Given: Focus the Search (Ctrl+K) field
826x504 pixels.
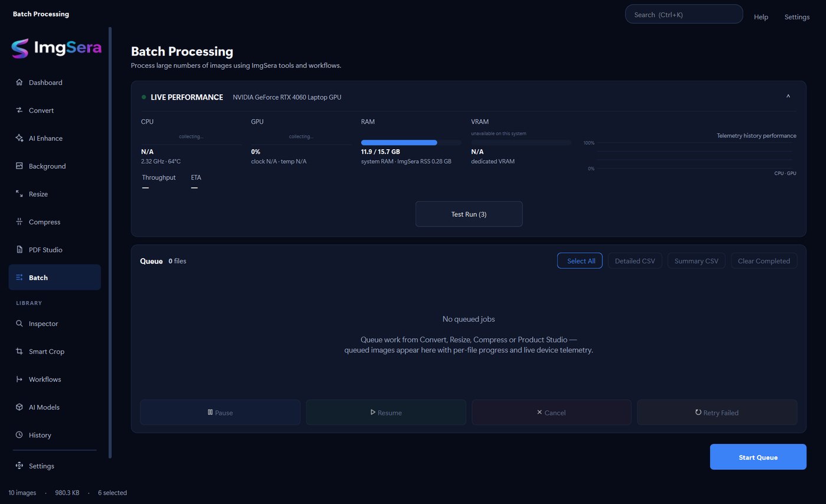Looking at the screenshot, I should 684,14.
